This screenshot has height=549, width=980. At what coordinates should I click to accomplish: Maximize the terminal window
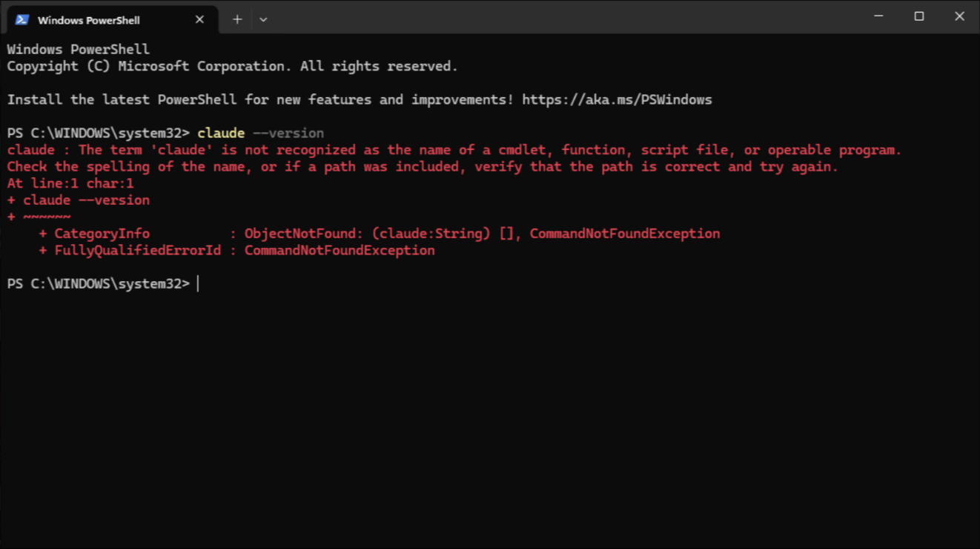coord(919,16)
